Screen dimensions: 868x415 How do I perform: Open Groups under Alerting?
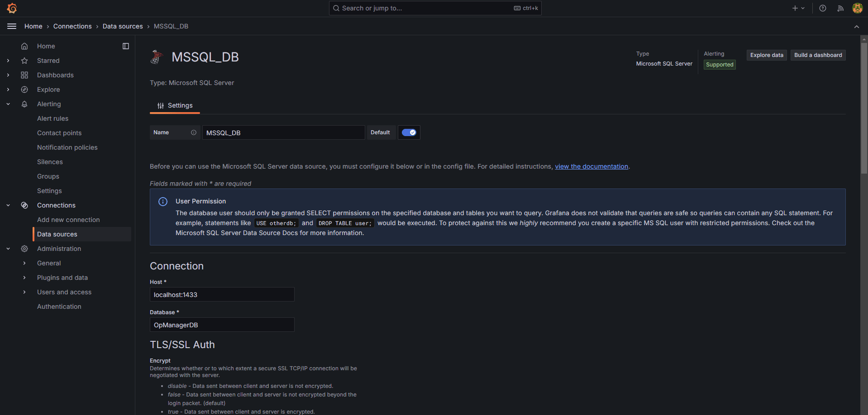(48, 176)
